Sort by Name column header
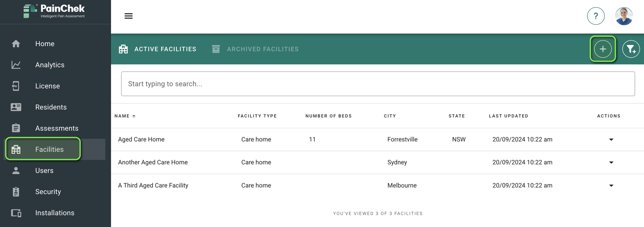Screen dimensions: 644x227 (x=122, y=116)
